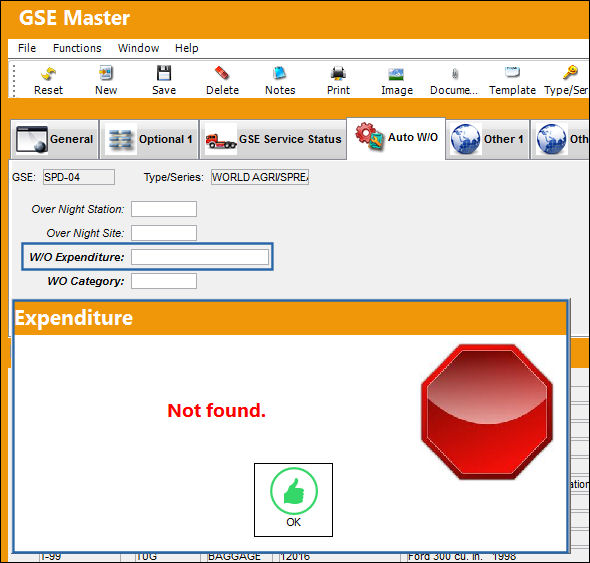Switch to the Other 1 tab

click(x=488, y=139)
